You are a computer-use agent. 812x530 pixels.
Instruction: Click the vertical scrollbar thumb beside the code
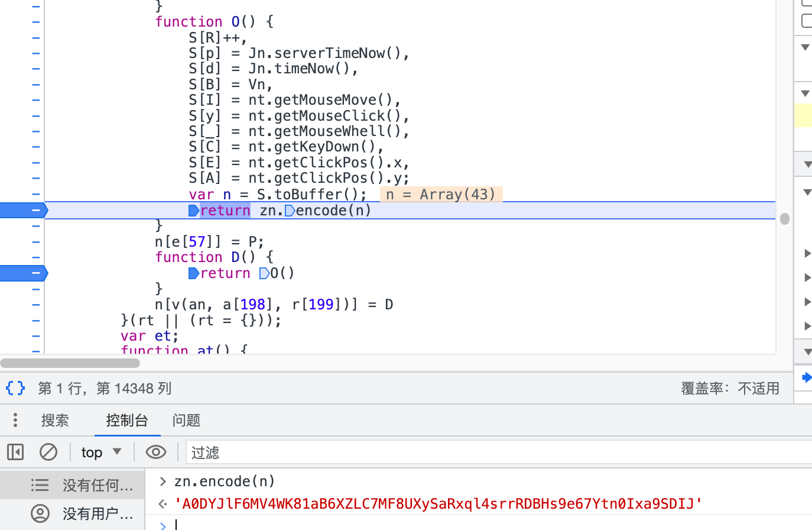coord(785,219)
